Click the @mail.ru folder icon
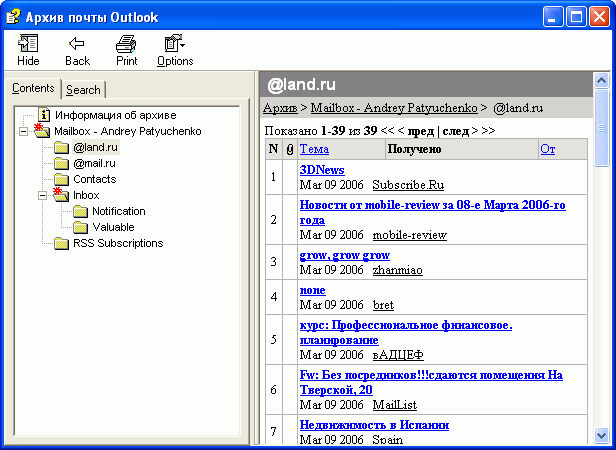The image size is (616, 450). click(62, 163)
